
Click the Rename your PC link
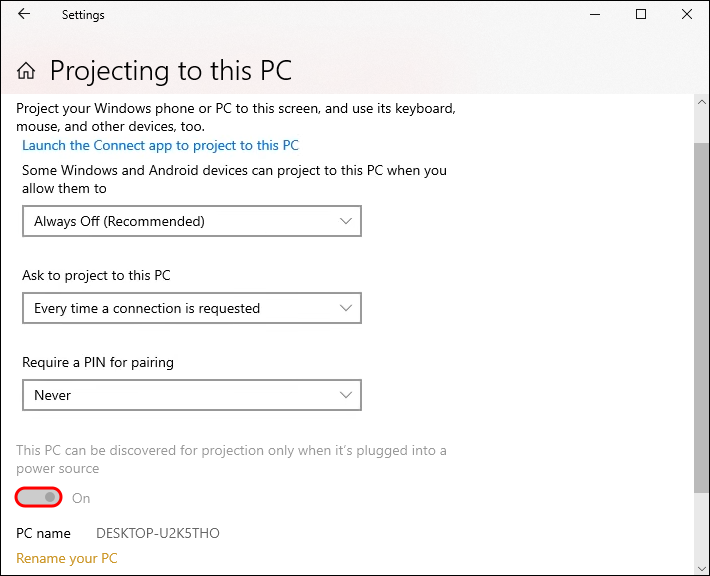tap(67, 558)
